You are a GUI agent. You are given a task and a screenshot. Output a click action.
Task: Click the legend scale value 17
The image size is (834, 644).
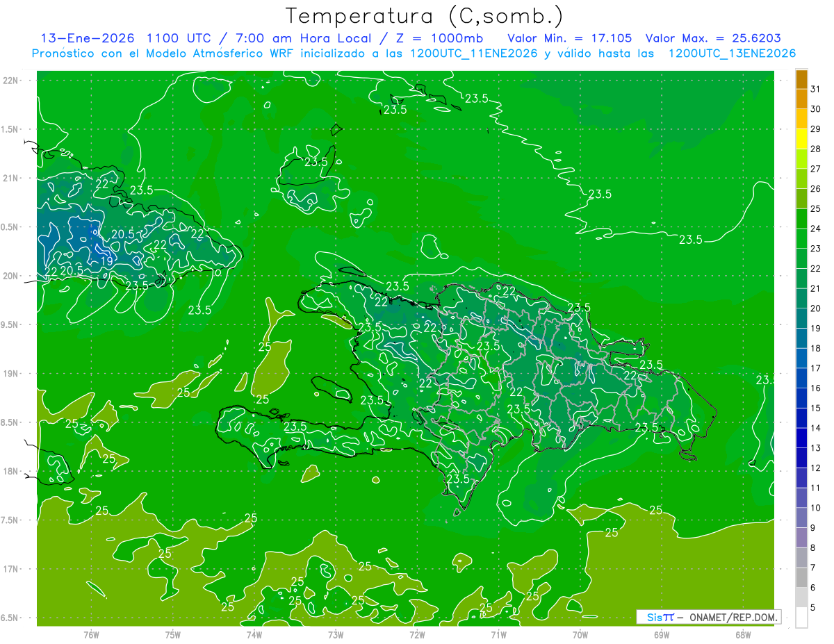(x=816, y=368)
